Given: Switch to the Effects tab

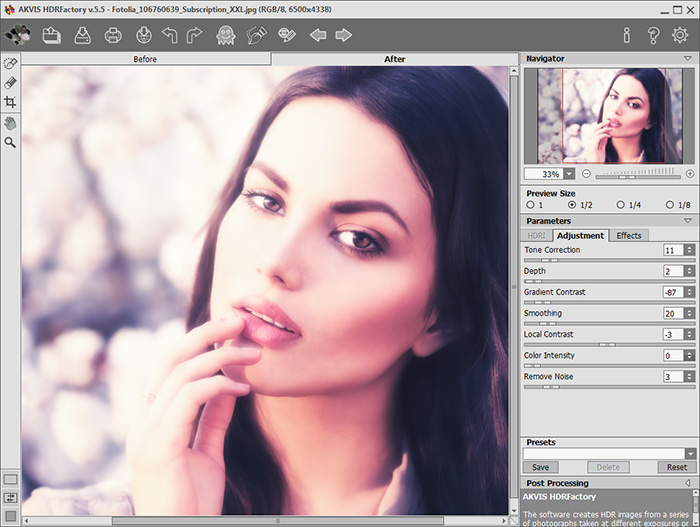Looking at the screenshot, I should coord(629,236).
